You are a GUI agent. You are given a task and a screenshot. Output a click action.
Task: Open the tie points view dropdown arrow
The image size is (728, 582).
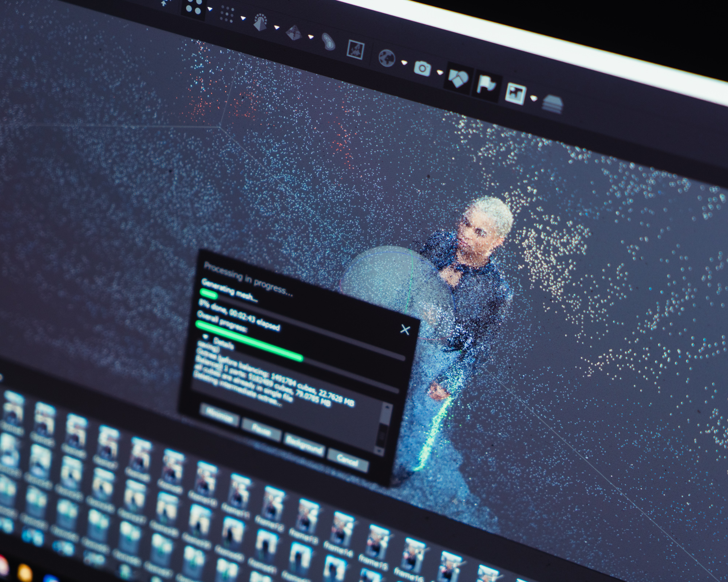click(210, 9)
